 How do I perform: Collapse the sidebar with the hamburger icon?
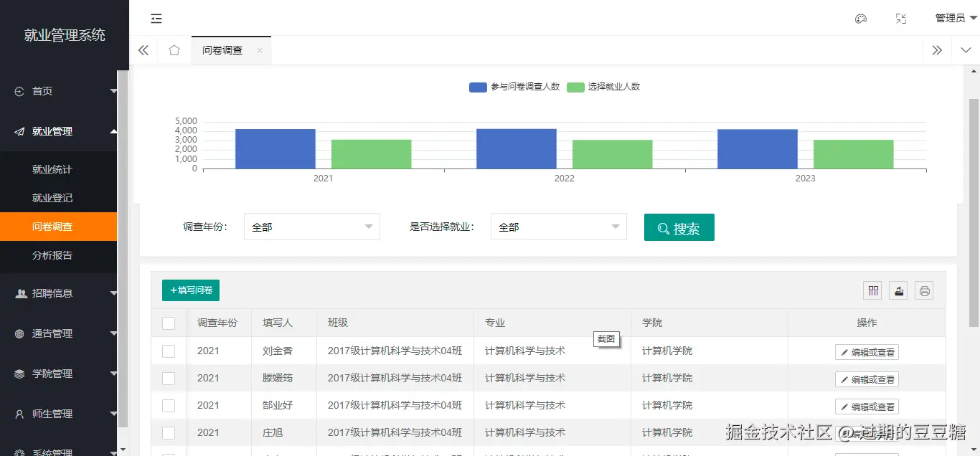point(156,18)
